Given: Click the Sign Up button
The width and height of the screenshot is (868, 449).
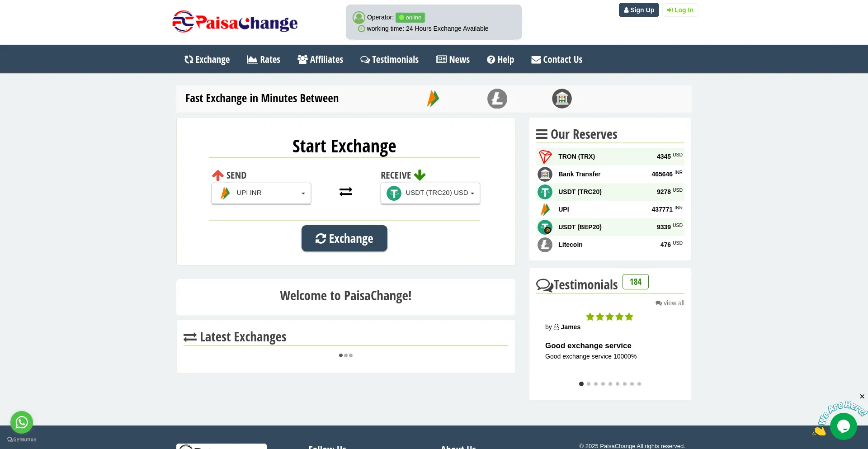Looking at the screenshot, I should point(639,10).
